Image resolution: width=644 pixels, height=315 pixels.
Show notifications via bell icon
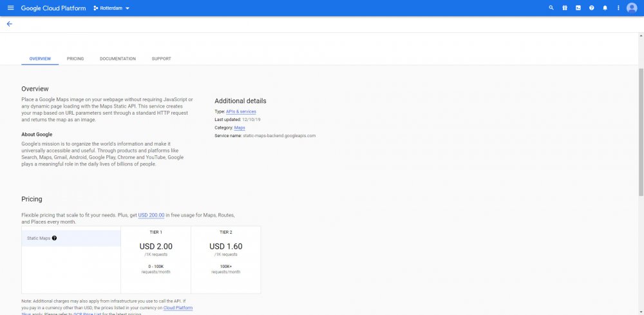click(605, 8)
